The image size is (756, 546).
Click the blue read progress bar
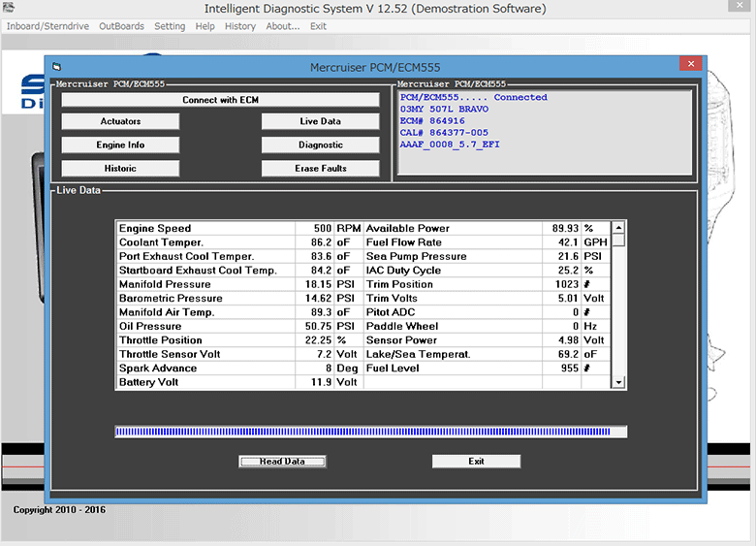coord(371,432)
